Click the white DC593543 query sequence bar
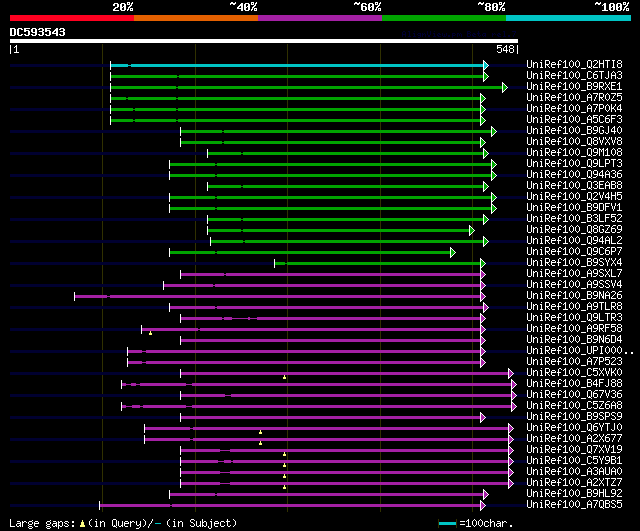This screenshot has height=531, width=640. 264,41
